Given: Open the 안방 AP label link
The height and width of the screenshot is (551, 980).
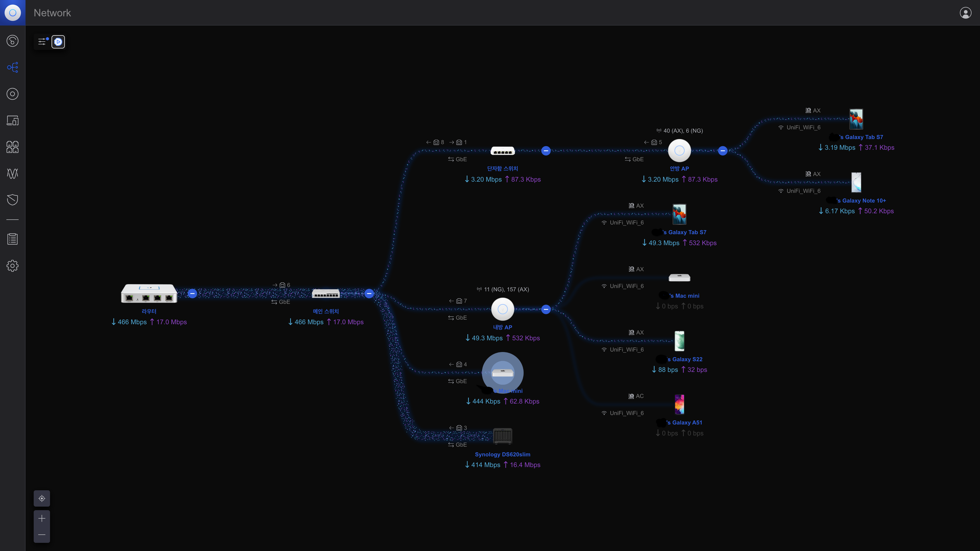Looking at the screenshot, I should coord(679,168).
